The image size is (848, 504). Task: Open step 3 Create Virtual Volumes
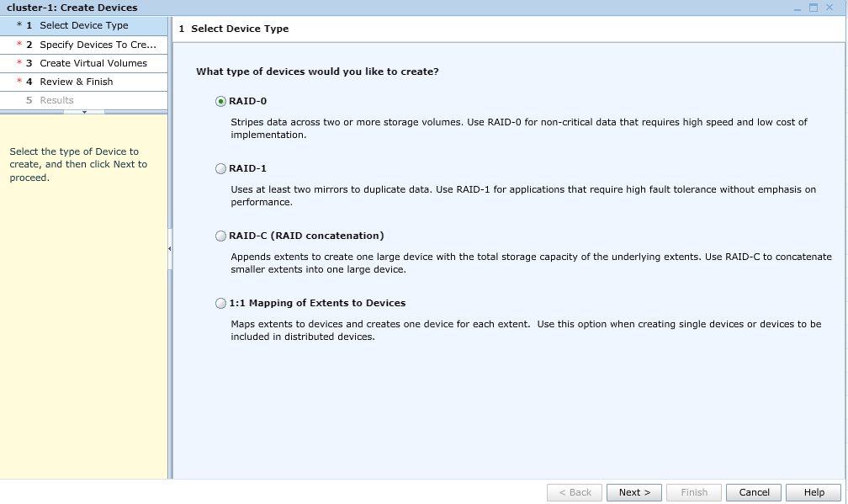(x=84, y=63)
